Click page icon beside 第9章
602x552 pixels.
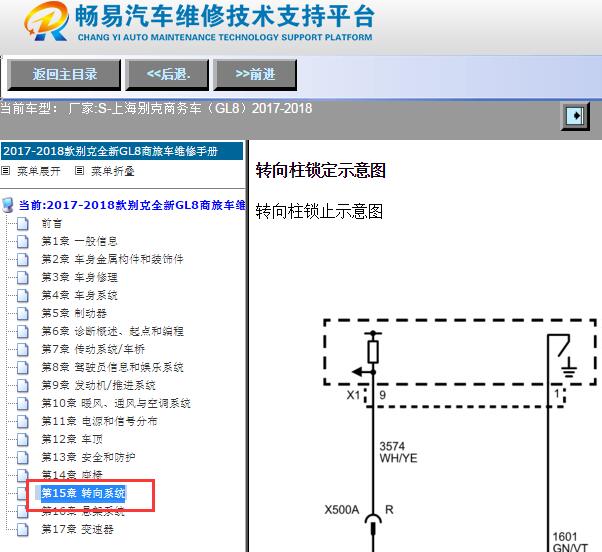[23, 385]
